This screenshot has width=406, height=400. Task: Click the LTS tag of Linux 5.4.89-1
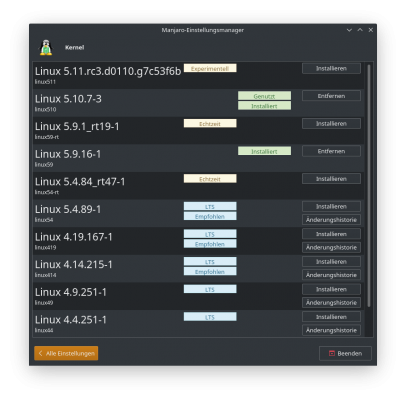coord(210,207)
